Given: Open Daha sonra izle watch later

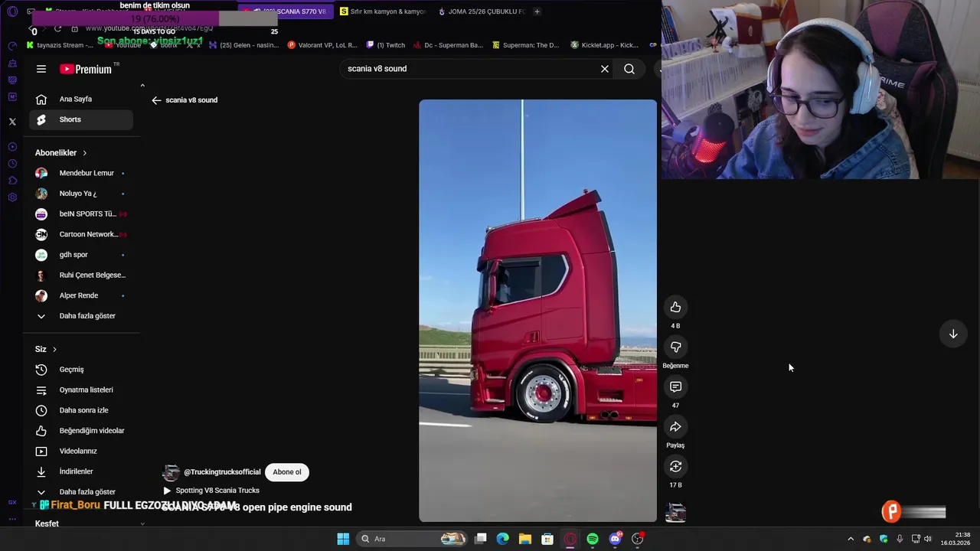Looking at the screenshot, I should pos(81,410).
